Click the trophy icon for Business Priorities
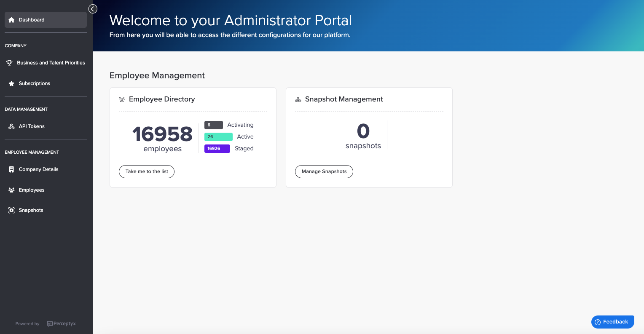 tap(9, 63)
